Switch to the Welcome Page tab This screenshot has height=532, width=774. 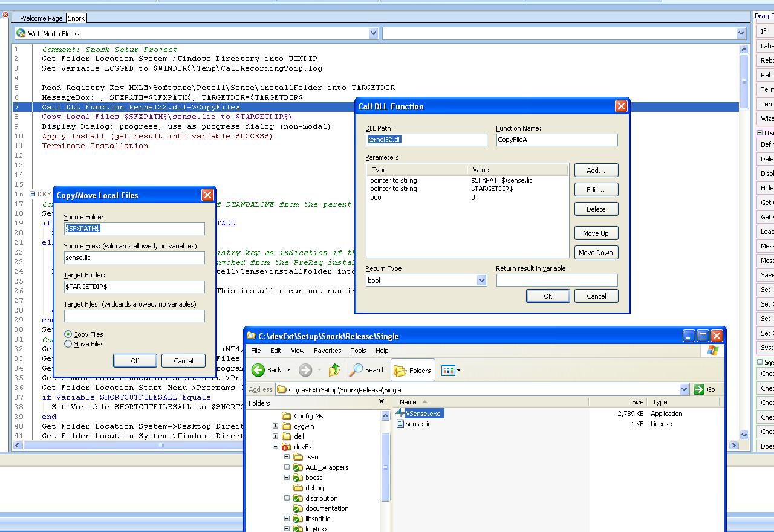coord(41,18)
